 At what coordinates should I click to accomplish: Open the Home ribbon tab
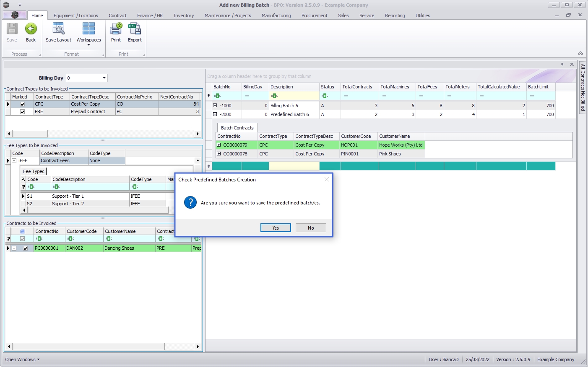pos(37,16)
